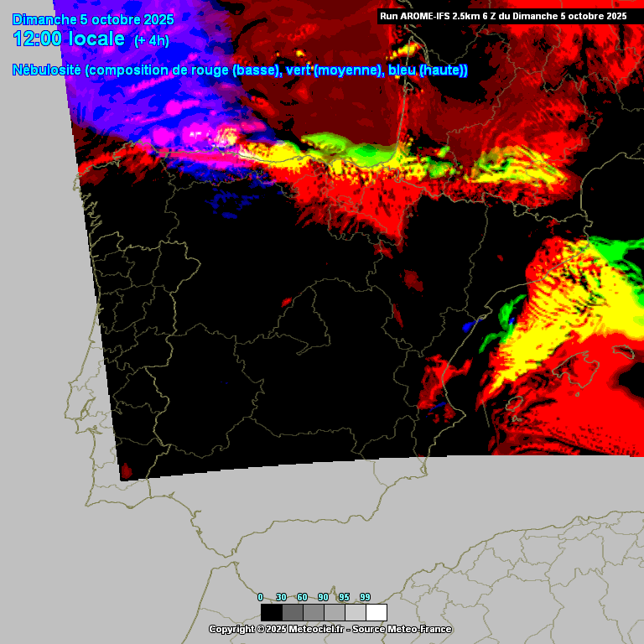
Task: Click the 99 label above the legend
Action: click(x=365, y=597)
